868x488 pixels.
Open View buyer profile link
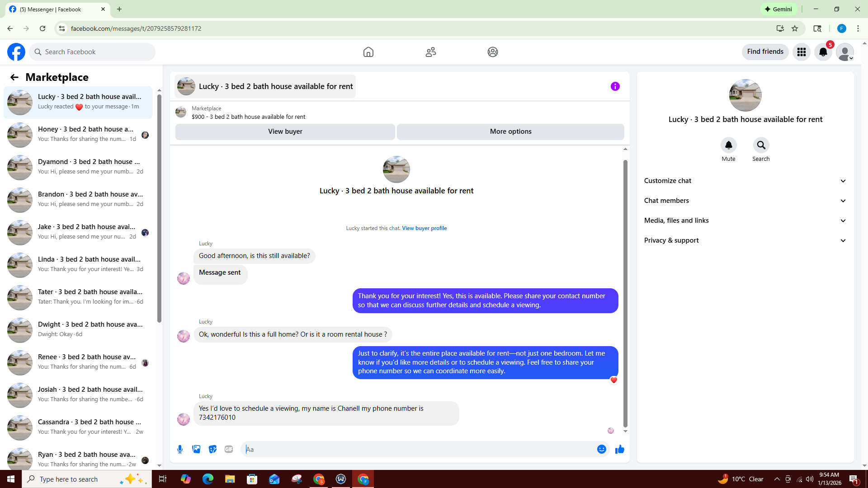424,228
